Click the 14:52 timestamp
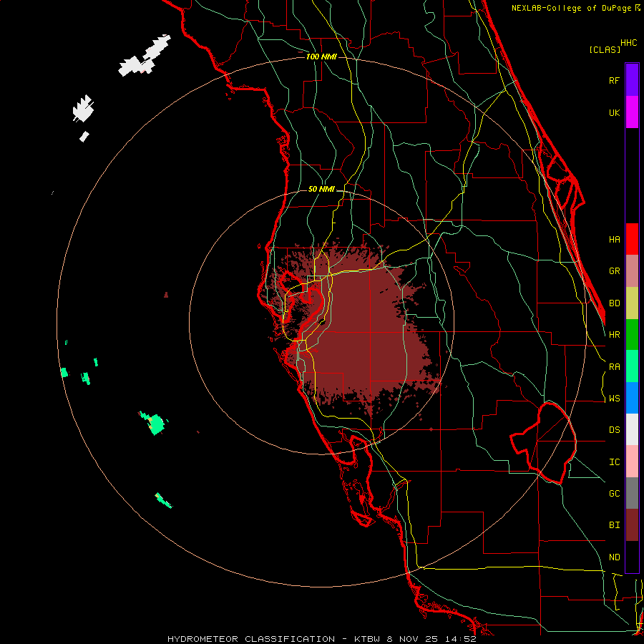The height and width of the screenshot is (644, 644). pyautogui.click(x=459, y=639)
